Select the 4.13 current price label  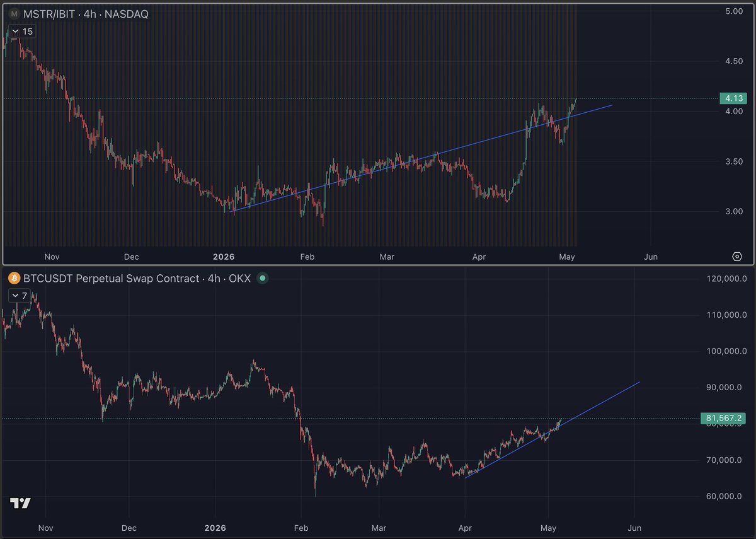733,98
